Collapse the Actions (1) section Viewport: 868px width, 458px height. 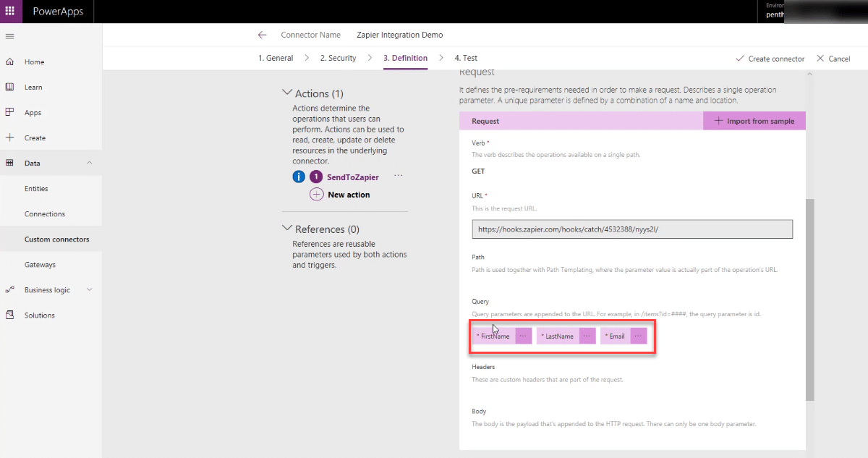coord(286,93)
